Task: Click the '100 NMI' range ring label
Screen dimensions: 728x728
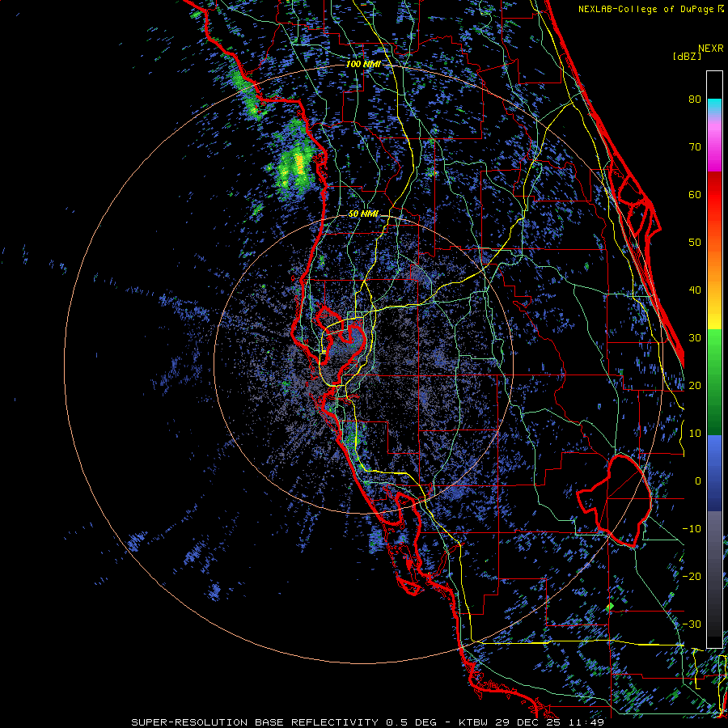Action: [x=363, y=64]
